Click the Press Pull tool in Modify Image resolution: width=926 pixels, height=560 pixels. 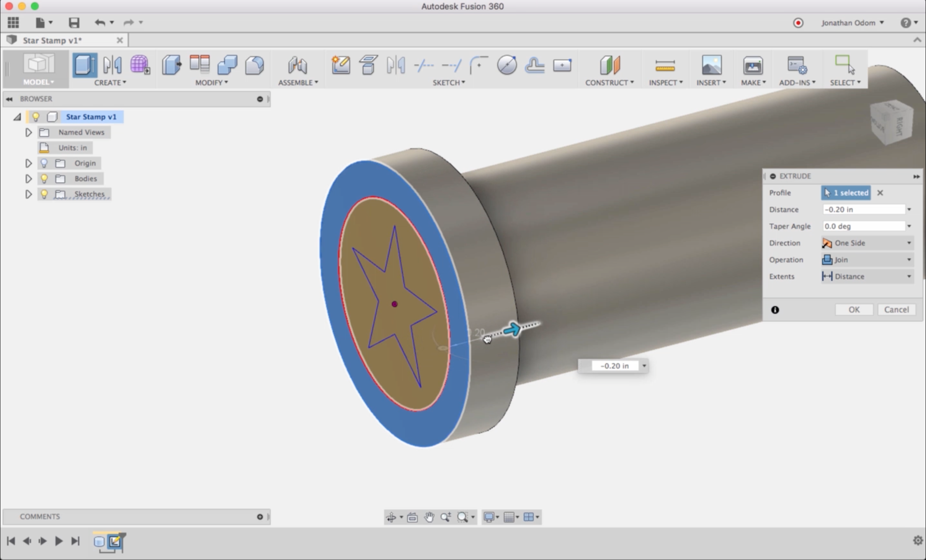171,65
